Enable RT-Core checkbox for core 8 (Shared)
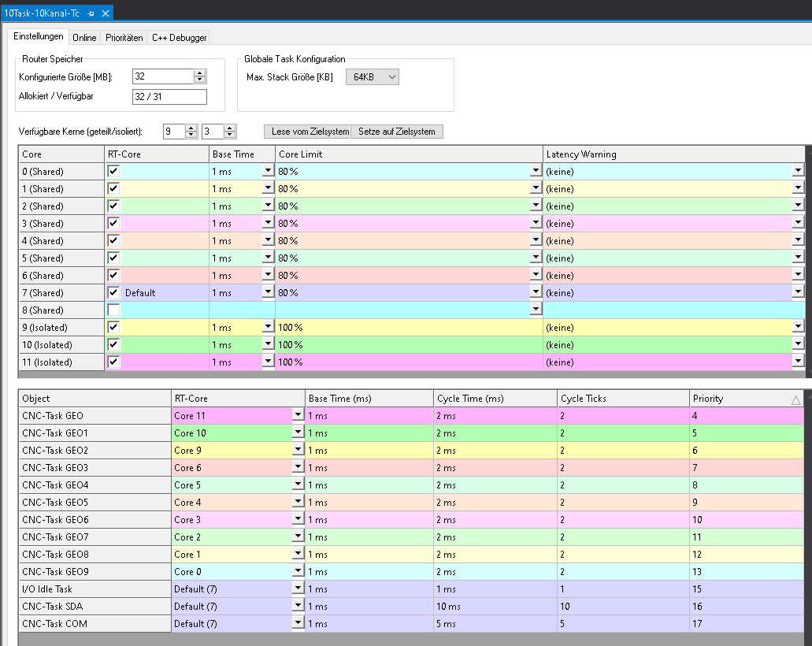812x646 pixels. (x=114, y=310)
